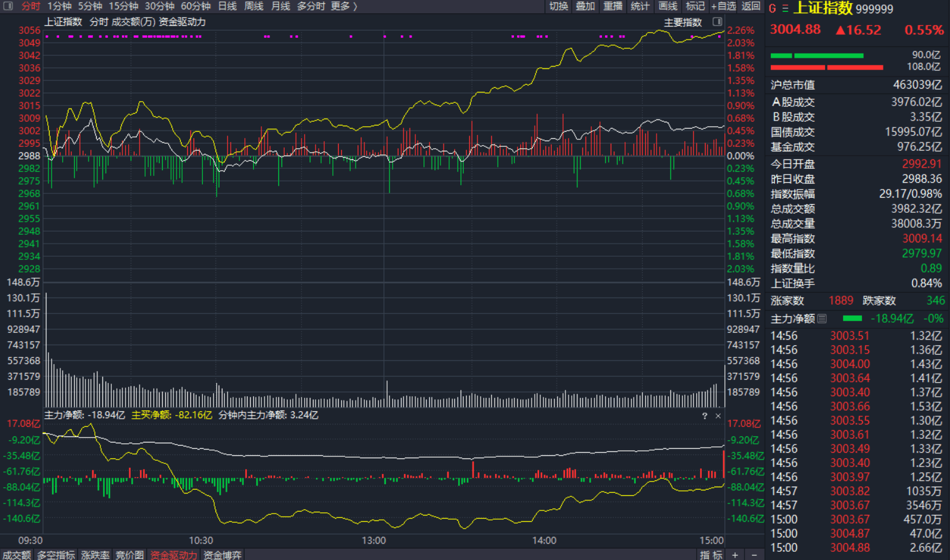Toggle the panel icon beside 主要指数
The image size is (950, 560).
(718, 22)
